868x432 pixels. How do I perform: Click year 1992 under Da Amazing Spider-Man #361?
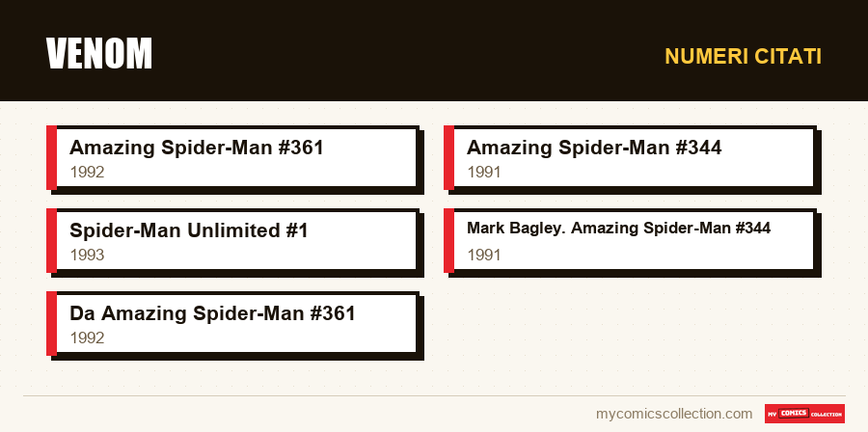(87, 337)
